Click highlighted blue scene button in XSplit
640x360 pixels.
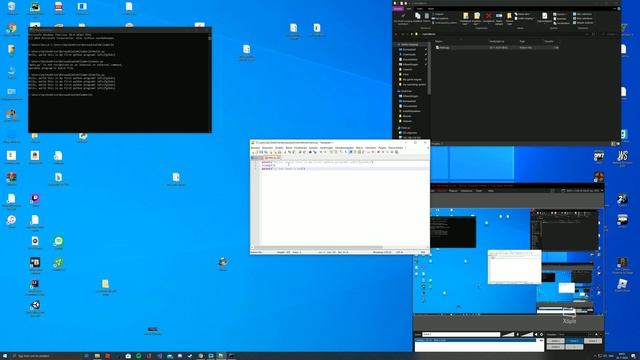pyautogui.click(x=574, y=341)
